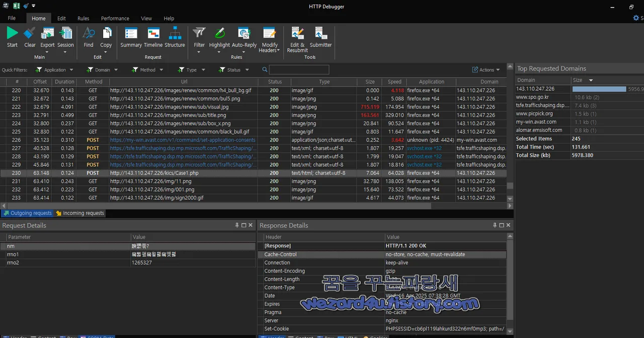Viewport: 644px width, 338px height.
Task: Switch to the Timeline request view
Action: pyautogui.click(x=152, y=38)
